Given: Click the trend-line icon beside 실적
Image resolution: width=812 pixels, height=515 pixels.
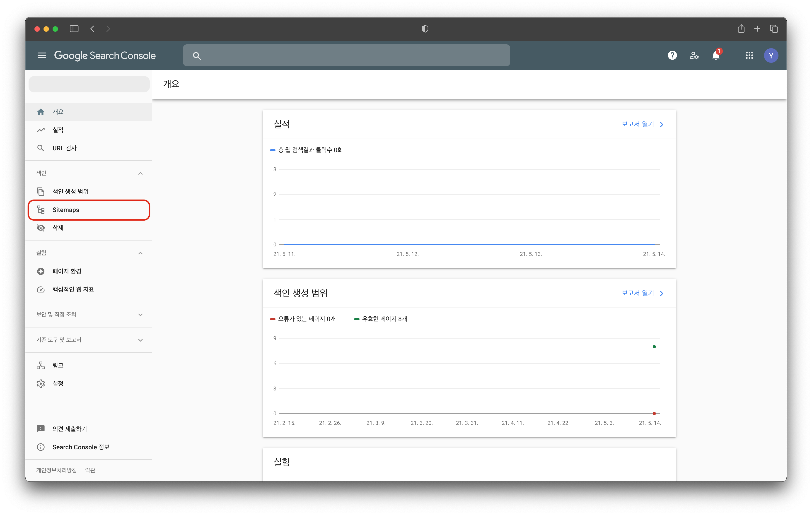Looking at the screenshot, I should [41, 130].
